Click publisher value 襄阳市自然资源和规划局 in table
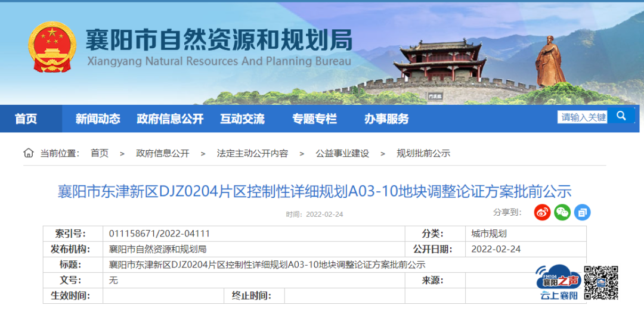The width and height of the screenshot is (644, 311). pos(157,250)
